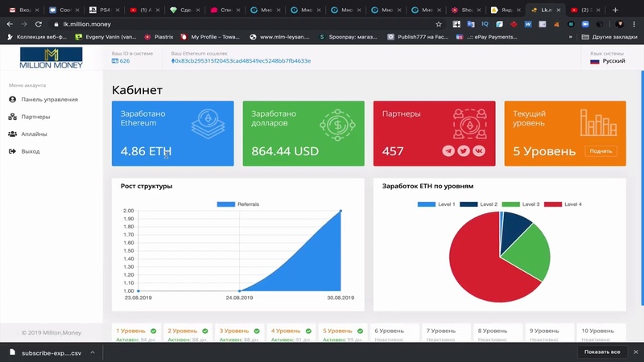Viewport: 644px width, 362px height.
Task: Click the bar chart icon on orange card
Action: coord(598,122)
